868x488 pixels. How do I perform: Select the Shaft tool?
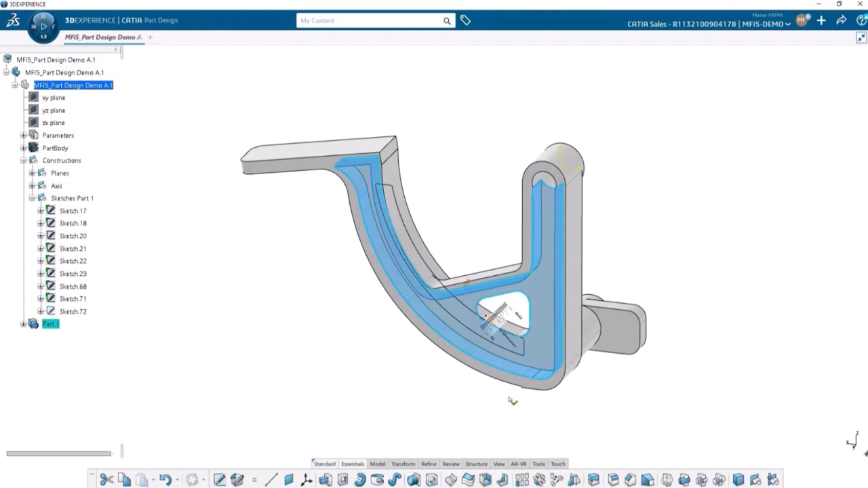click(x=359, y=479)
